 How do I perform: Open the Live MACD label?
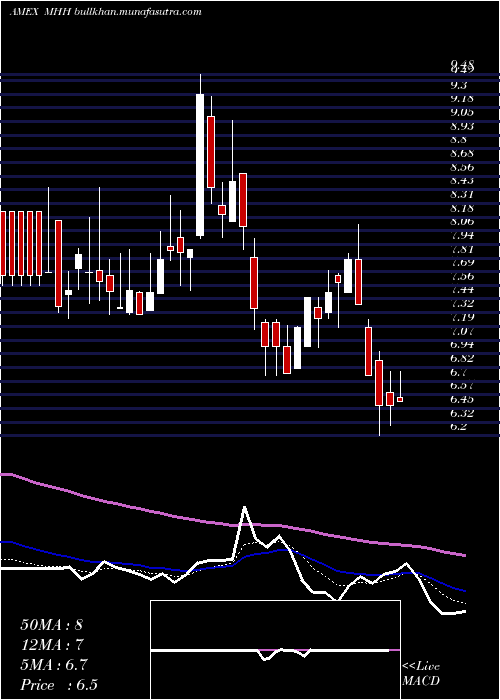point(421,674)
